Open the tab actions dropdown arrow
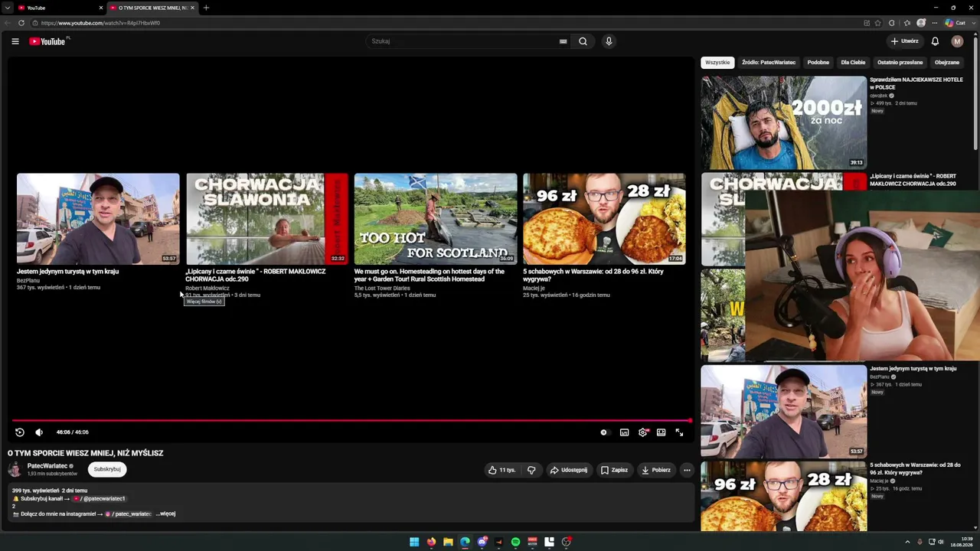 7,8
